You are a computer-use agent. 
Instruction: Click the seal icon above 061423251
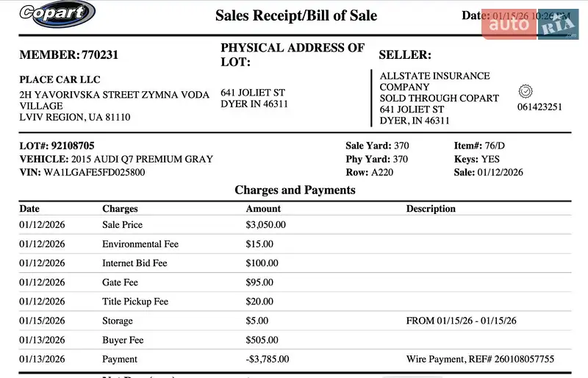526,91
